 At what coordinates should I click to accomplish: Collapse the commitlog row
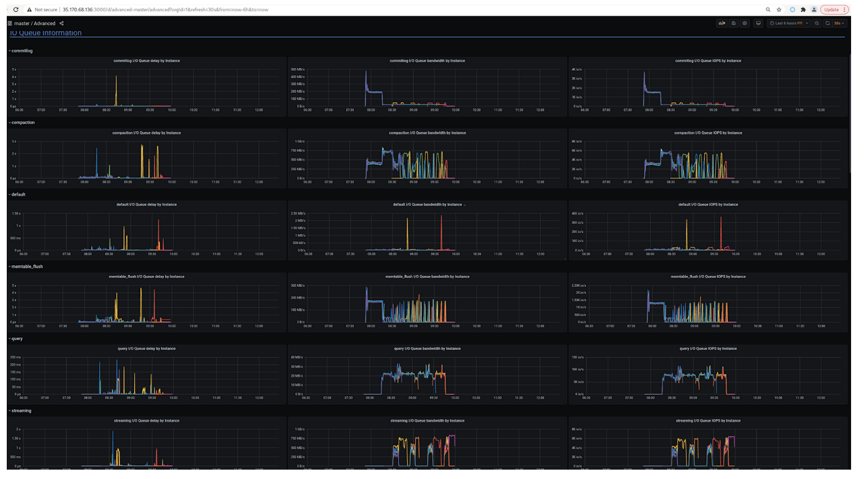[21, 50]
